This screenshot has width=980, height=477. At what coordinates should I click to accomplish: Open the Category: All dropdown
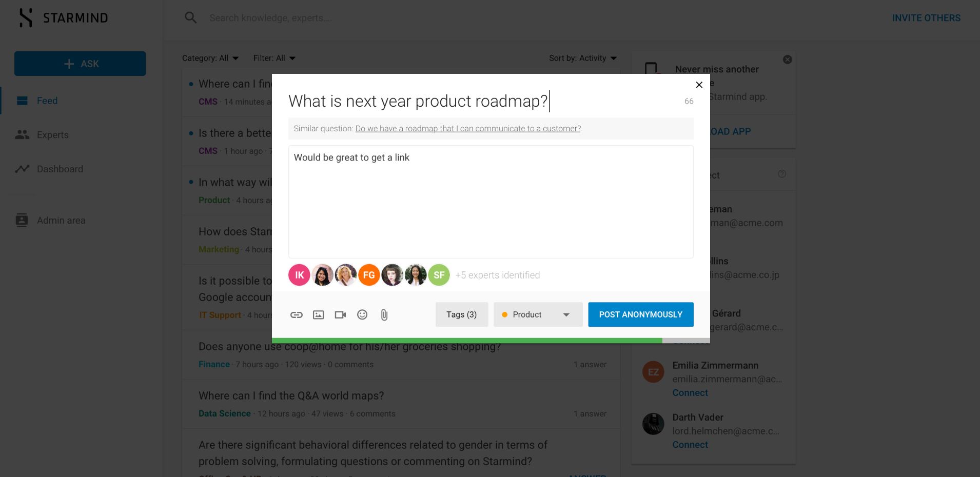210,58
